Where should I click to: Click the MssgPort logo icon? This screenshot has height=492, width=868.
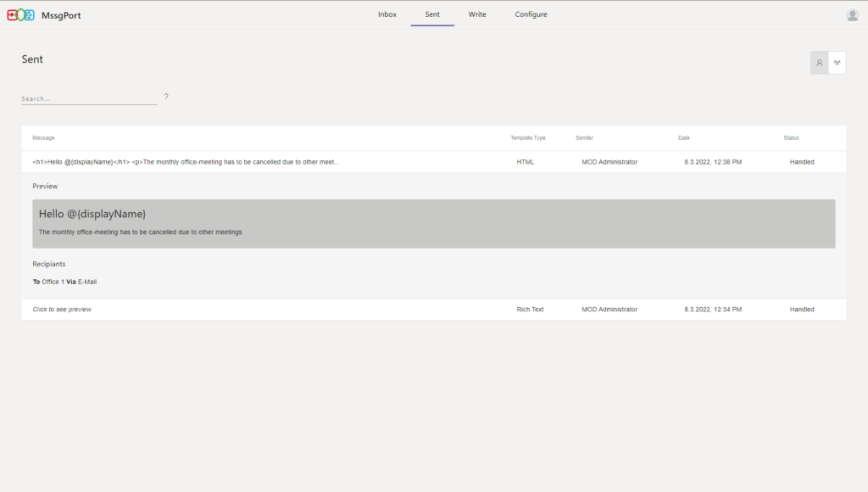(21, 14)
